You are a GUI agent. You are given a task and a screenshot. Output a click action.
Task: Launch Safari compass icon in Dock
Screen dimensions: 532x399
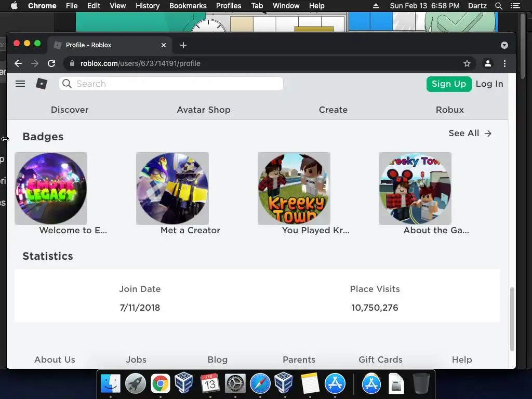click(260, 383)
